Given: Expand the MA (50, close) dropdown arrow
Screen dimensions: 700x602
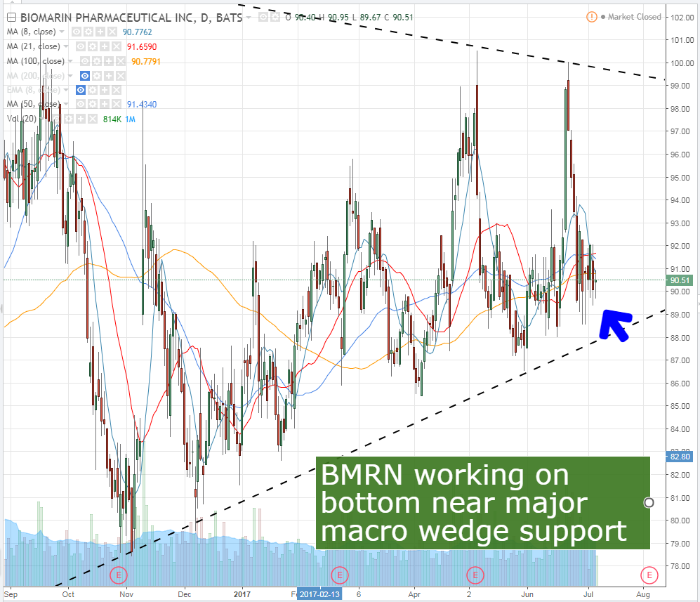Looking at the screenshot, I should coord(66,104).
